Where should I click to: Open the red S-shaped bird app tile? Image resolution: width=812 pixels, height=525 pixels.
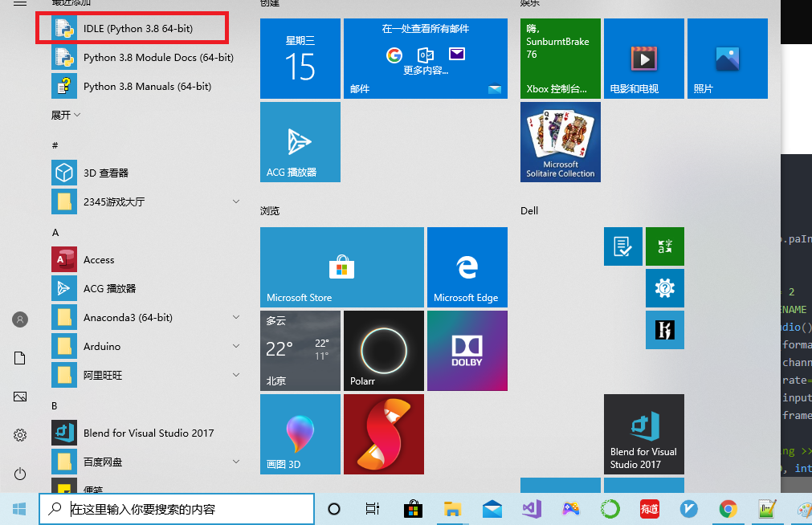pyautogui.click(x=384, y=433)
